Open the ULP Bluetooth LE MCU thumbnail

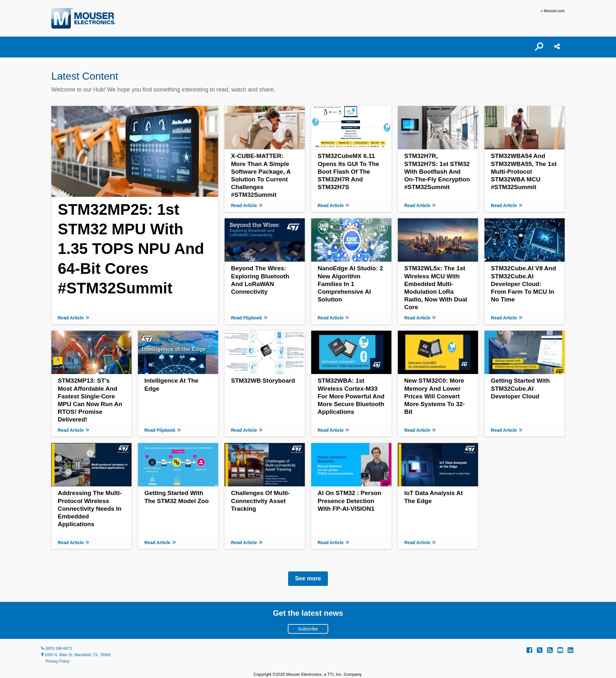(x=351, y=352)
